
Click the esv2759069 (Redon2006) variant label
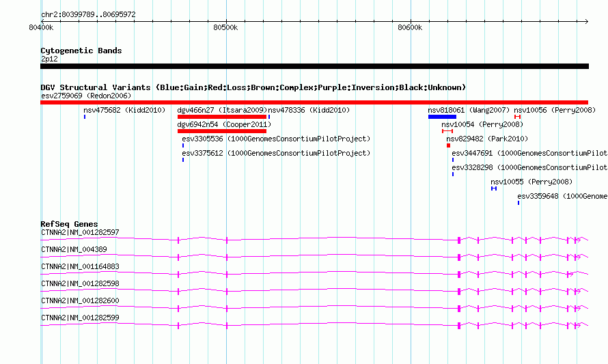[86, 96]
